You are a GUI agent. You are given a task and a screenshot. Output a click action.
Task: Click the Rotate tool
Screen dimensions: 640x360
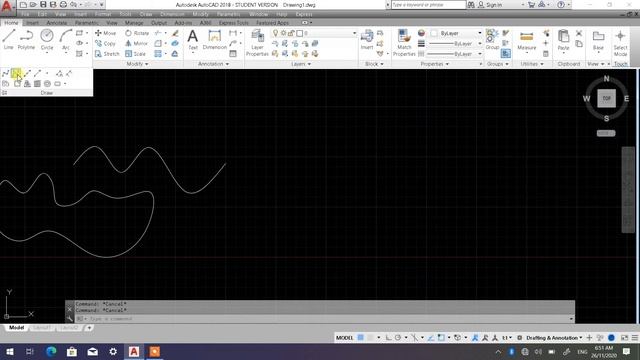137,33
